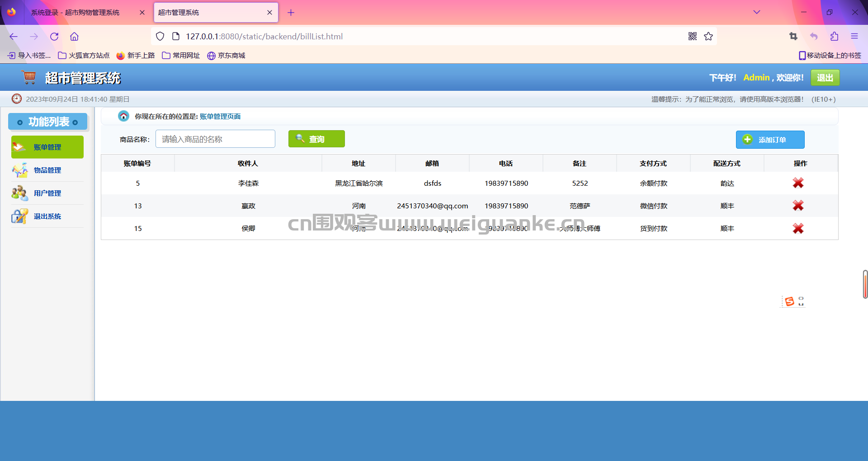
Task: Open the QR code icon in address bar
Action: coord(693,36)
